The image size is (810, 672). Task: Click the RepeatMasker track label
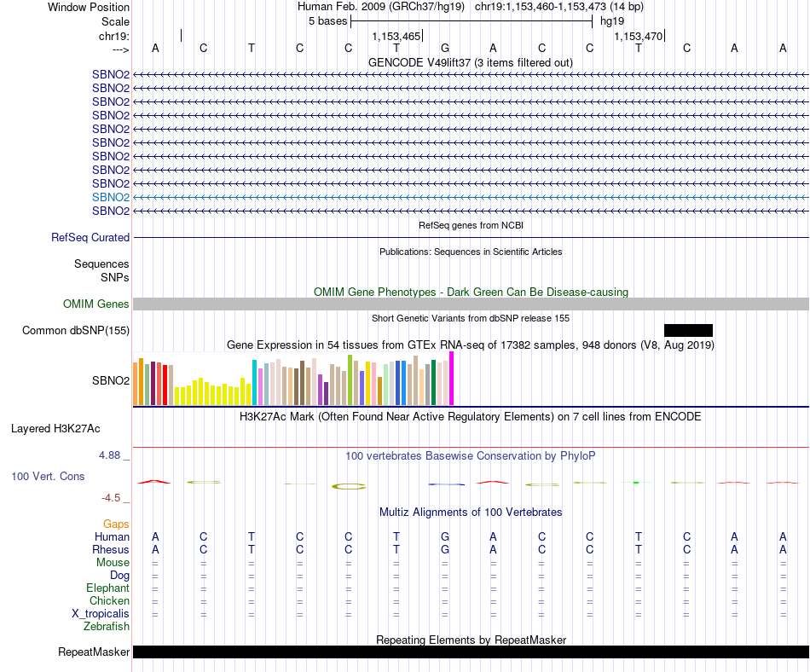tap(94, 652)
